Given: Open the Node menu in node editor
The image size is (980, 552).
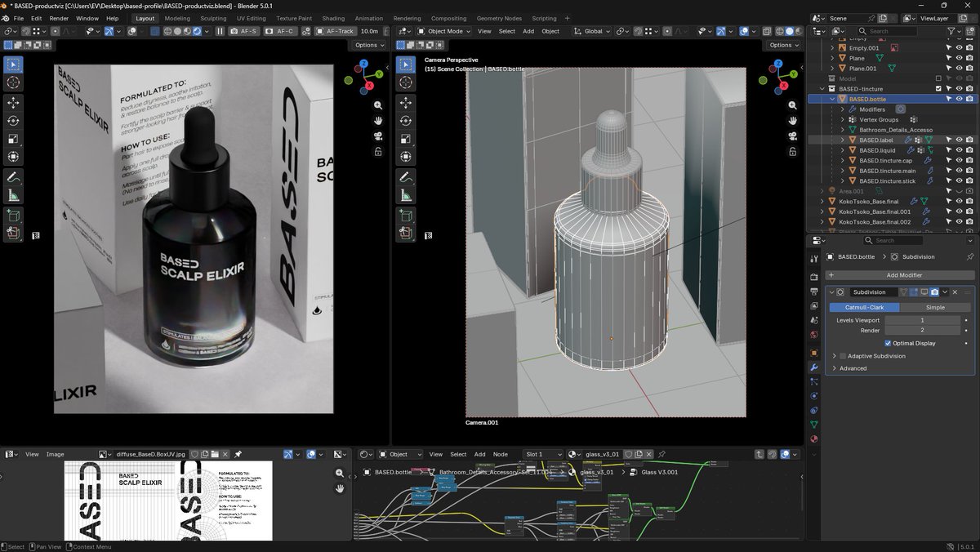Looking at the screenshot, I should tap(501, 454).
